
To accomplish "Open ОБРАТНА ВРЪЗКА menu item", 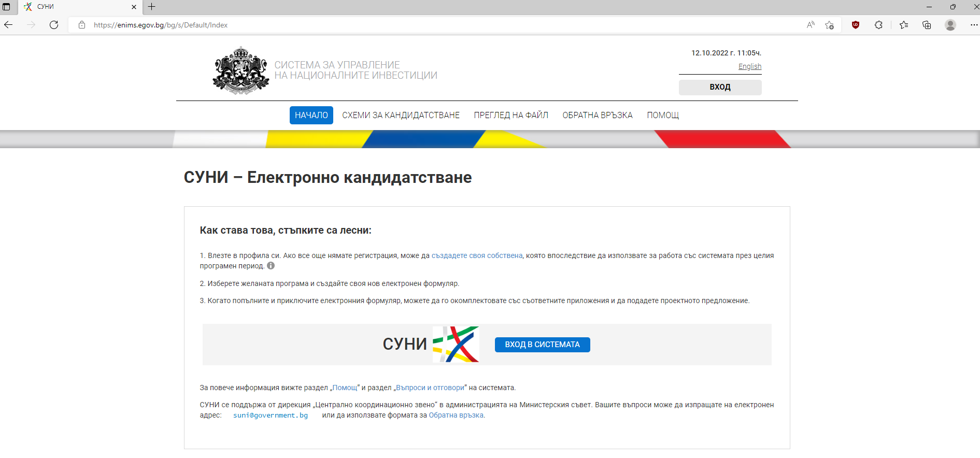I will (598, 115).
